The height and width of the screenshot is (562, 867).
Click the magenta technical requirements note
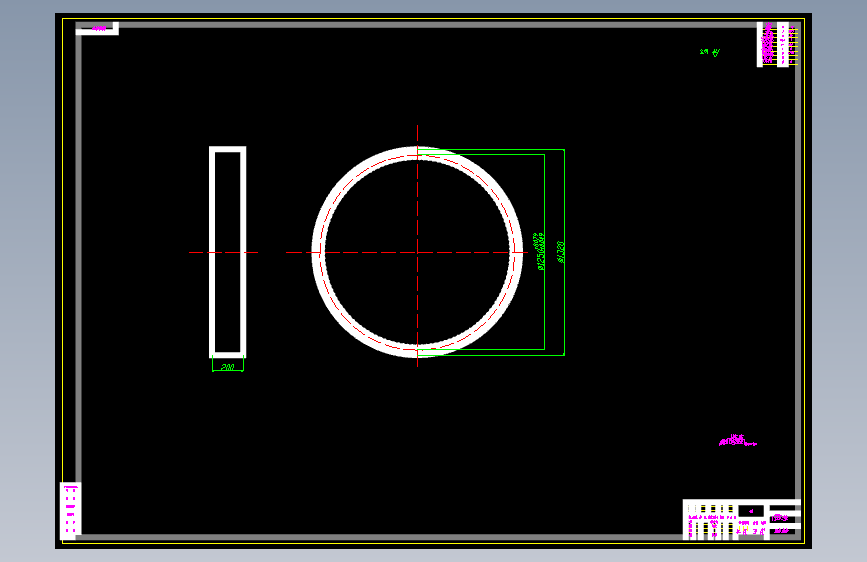(738, 440)
